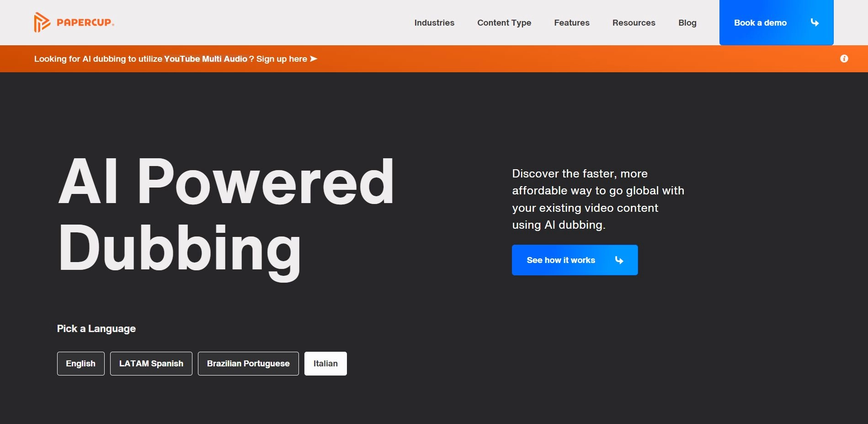Screen dimensions: 868x424
Task: Click the orange Papercup logo icon
Action: click(42, 22)
